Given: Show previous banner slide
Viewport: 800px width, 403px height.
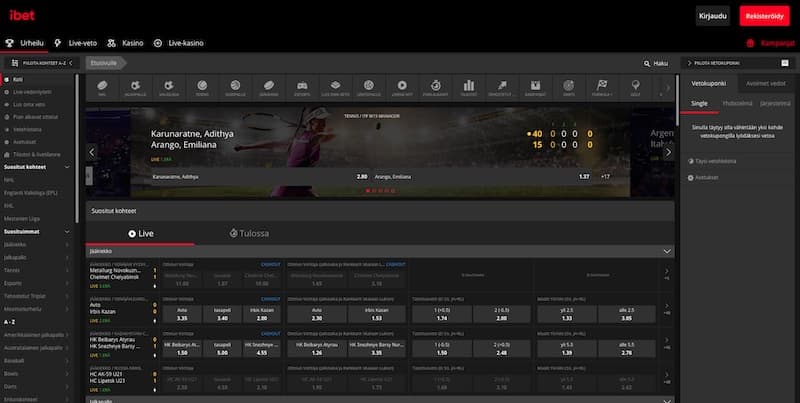Looking at the screenshot, I should 92,152.
